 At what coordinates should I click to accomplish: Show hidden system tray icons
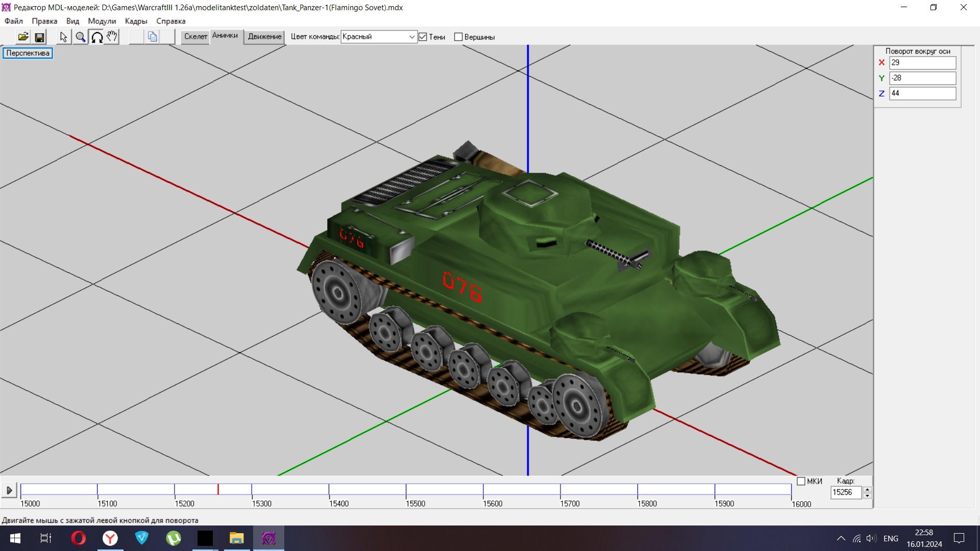point(841,538)
